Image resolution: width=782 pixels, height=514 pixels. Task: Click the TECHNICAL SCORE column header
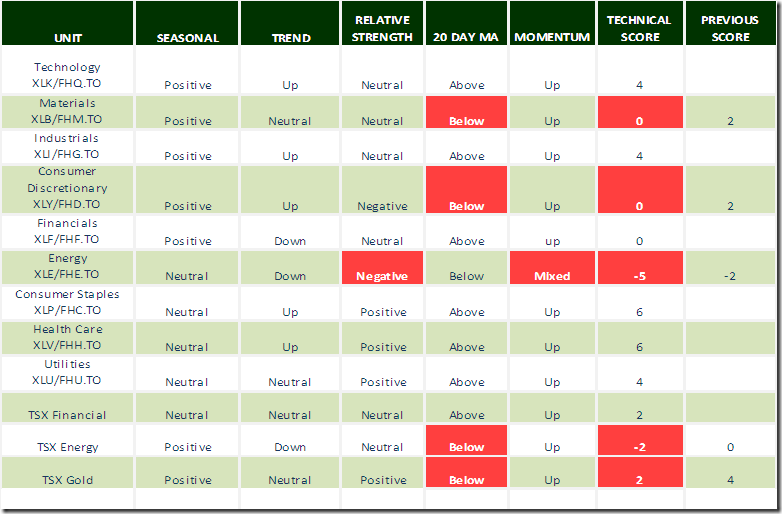point(639,29)
